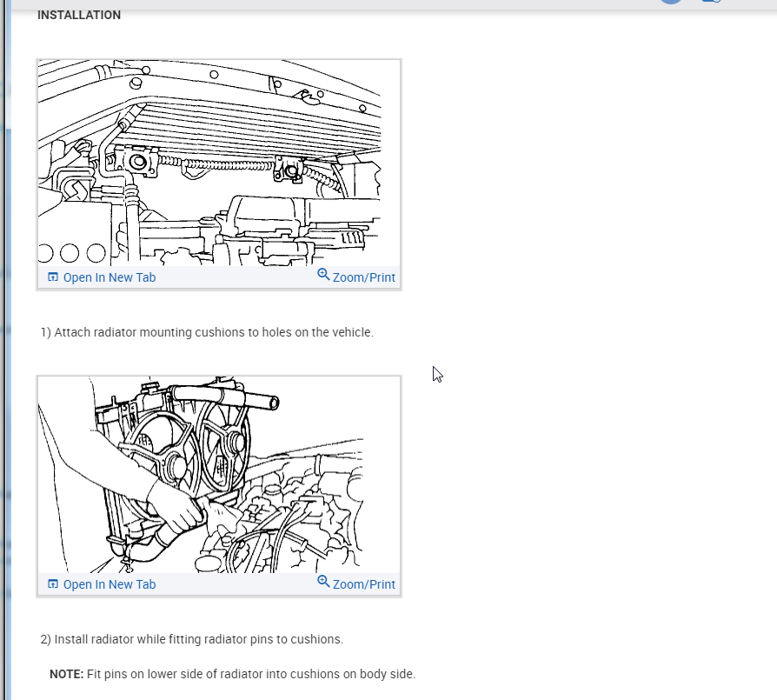Image resolution: width=777 pixels, height=700 pixels.
Task: Open first diagram via Open In New Tab link
Action: [102, 277]
